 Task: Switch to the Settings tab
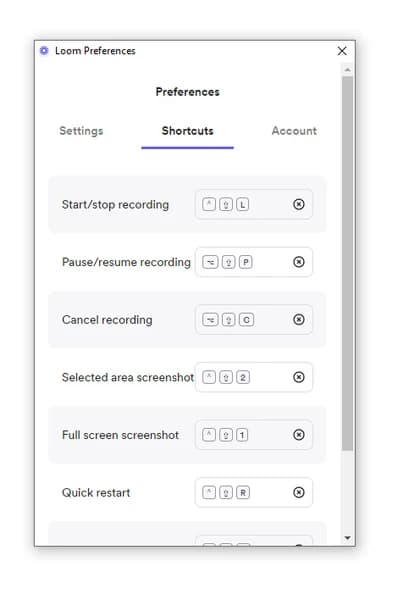pyautogui.click(x=81, y=131)
